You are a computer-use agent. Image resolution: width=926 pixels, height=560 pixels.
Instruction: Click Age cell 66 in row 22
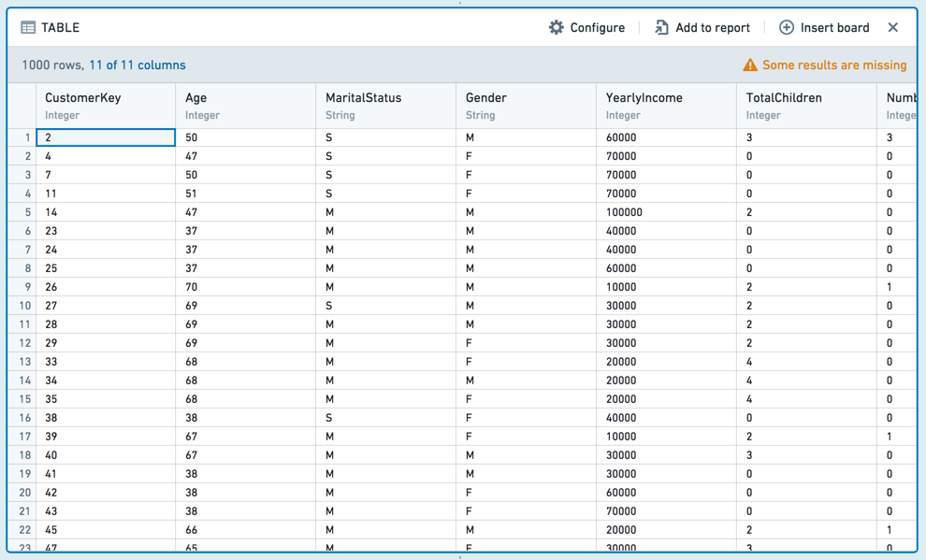(246, 530)
